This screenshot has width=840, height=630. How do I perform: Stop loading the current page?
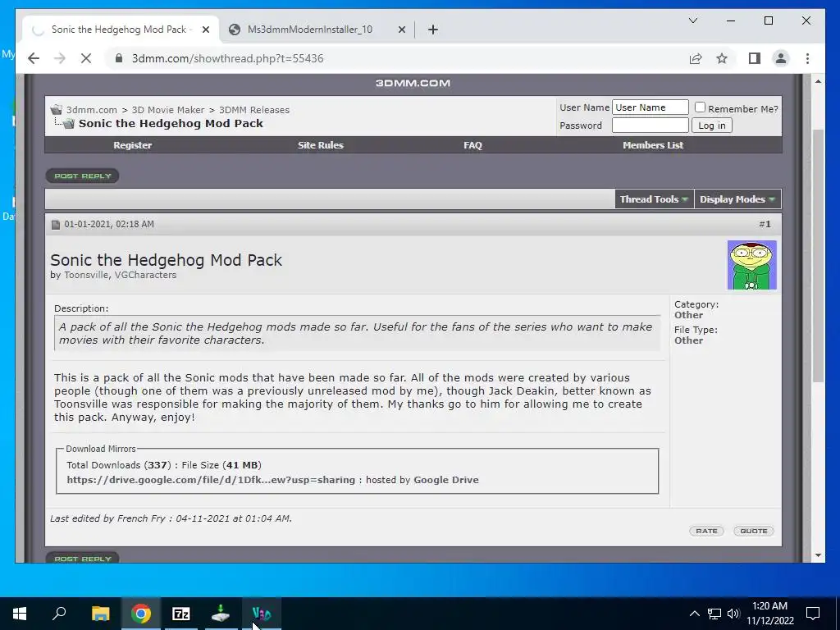click(x=85, y=58)
